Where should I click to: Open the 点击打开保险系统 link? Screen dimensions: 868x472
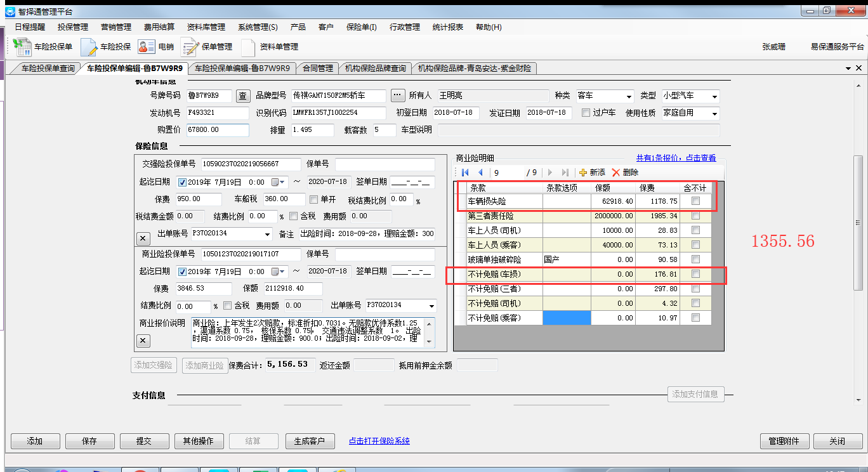379,441
